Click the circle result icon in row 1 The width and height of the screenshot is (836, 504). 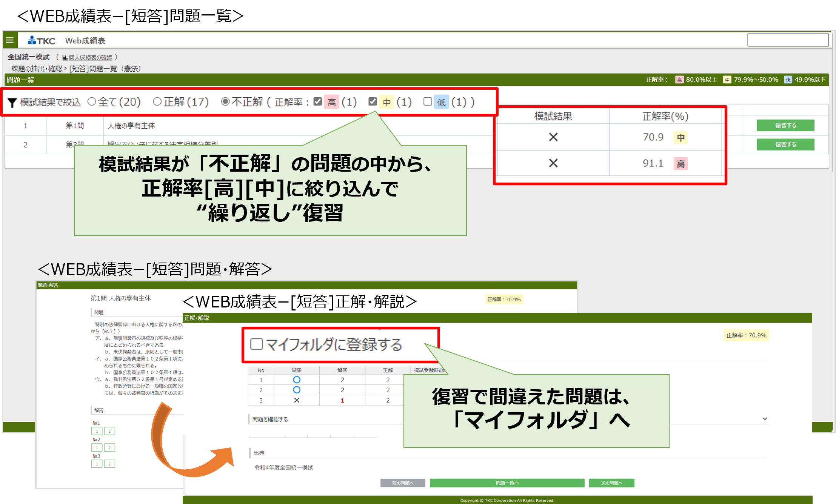pos(297,380)
